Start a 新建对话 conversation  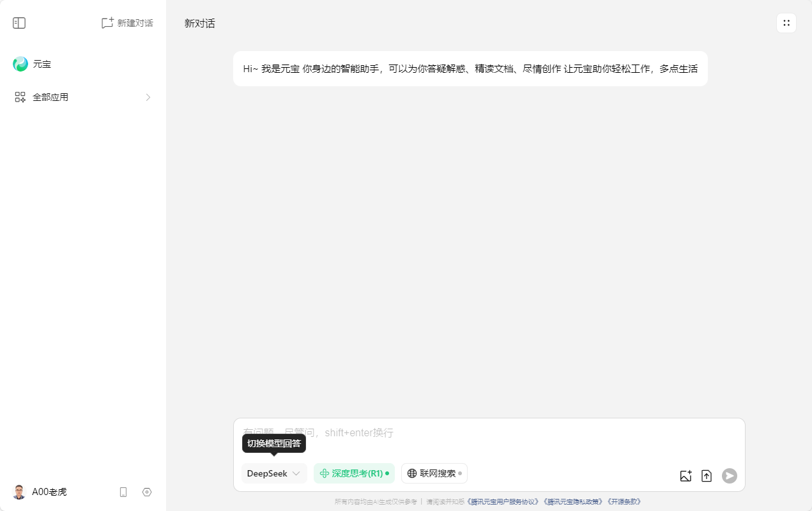(x=126, y=22)
